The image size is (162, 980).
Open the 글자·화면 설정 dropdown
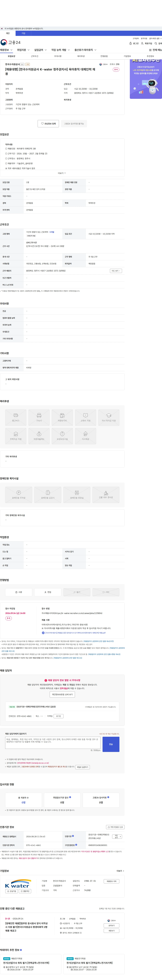coord(156,38)
